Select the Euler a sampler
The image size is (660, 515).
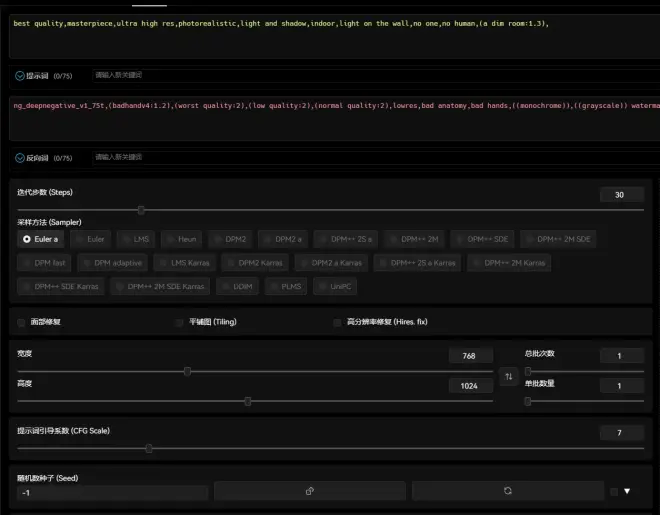[41, 239]
